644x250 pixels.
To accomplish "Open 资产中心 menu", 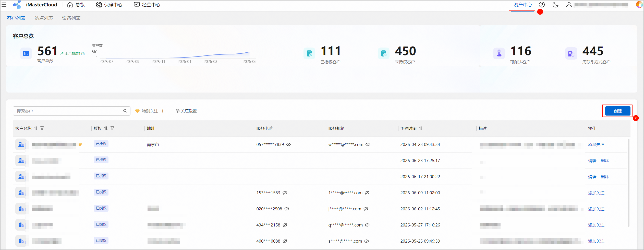I will click(523, 5).
